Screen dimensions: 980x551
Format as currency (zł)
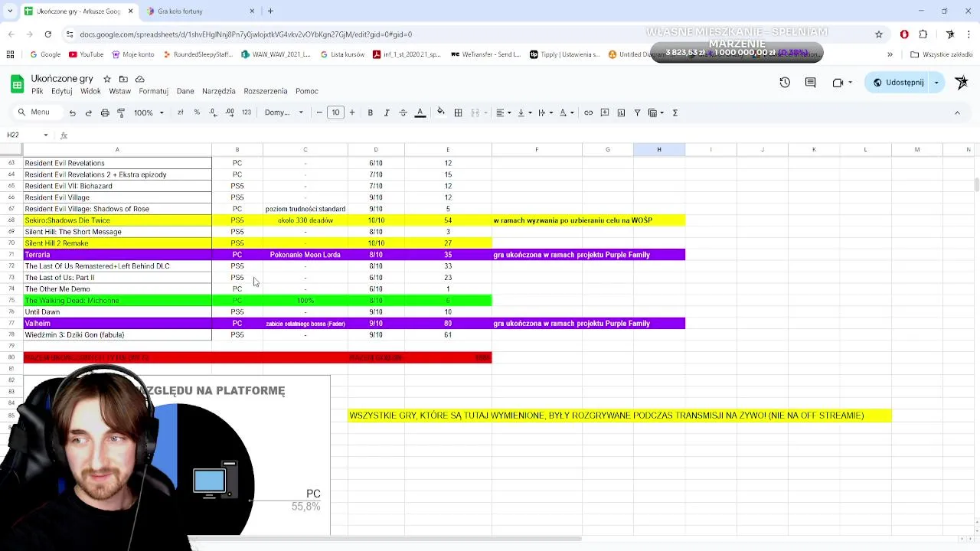[180, 112]
